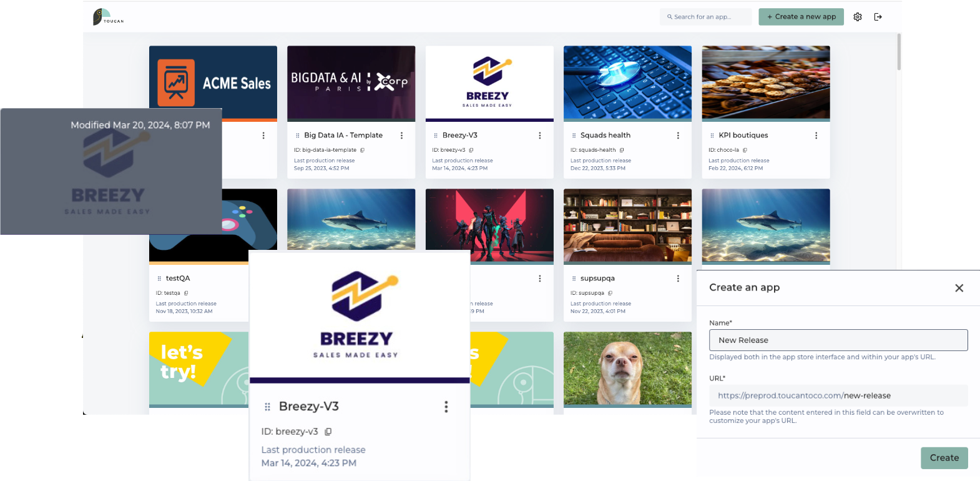Copy the big-data-ia-template ID
The height and width of the screenshot is (481, 980).
362,150
